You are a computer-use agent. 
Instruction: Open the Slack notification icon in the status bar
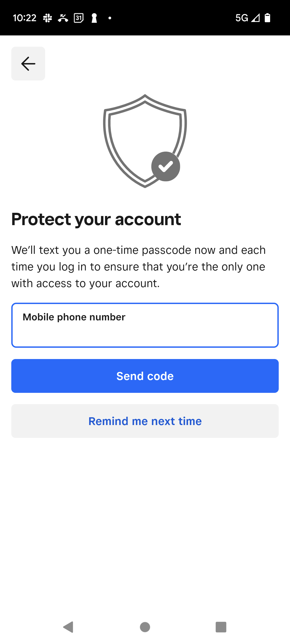tap(48, 18)
